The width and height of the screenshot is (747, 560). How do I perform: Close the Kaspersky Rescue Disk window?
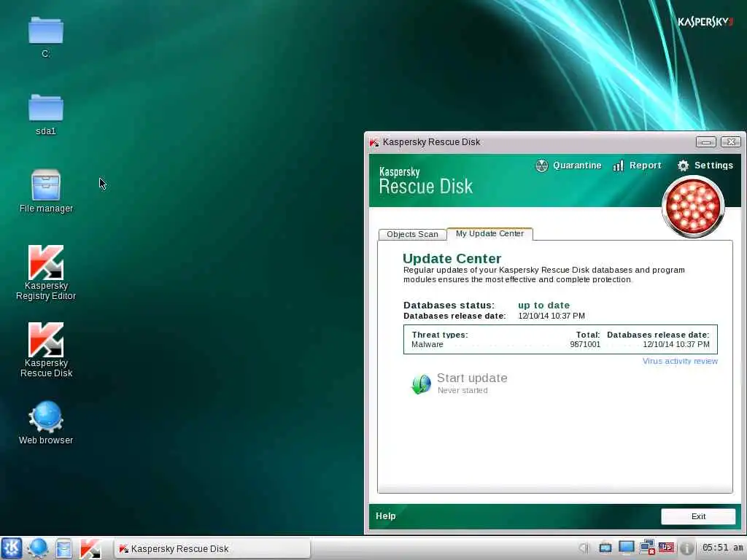[731, 142]
